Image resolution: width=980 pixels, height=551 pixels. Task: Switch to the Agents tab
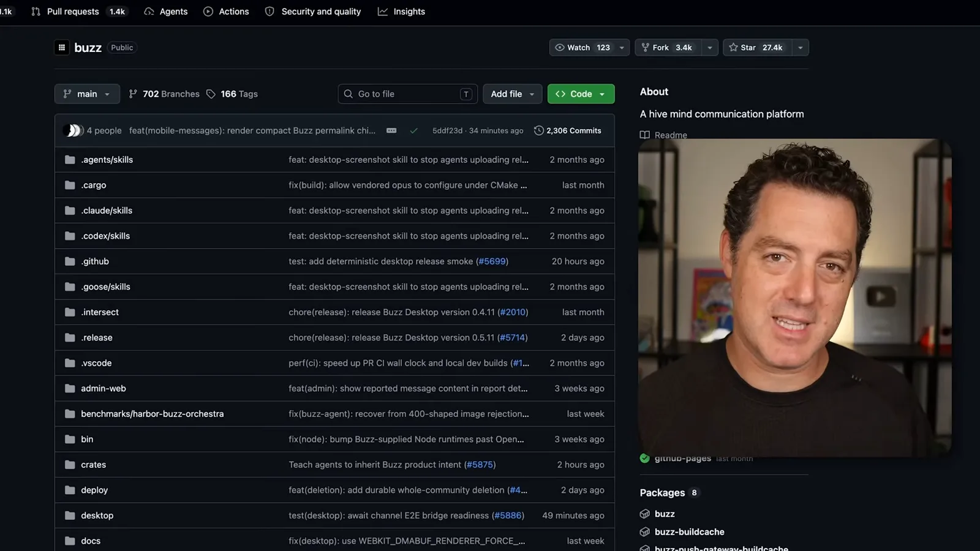tap(166, 12)
